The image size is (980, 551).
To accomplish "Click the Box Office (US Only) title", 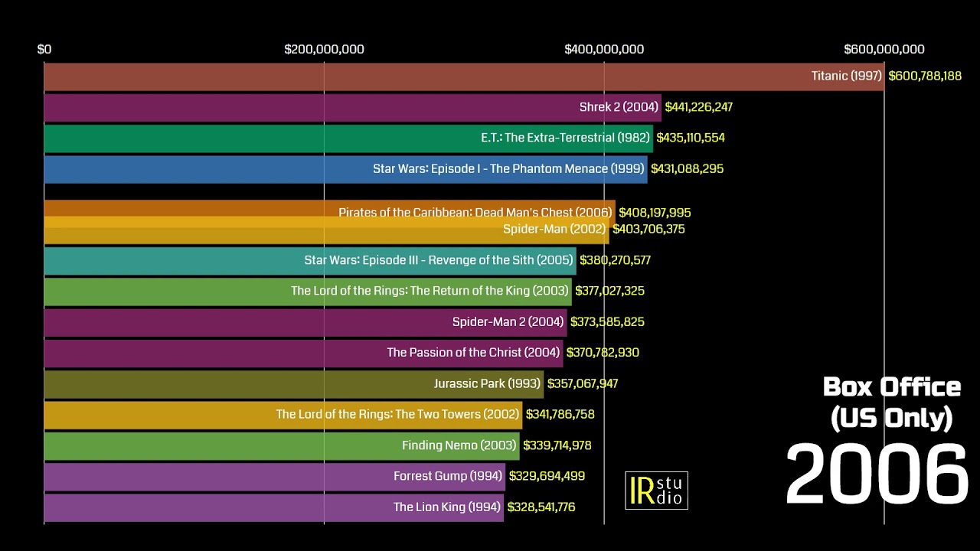I will tap(892, 403).
